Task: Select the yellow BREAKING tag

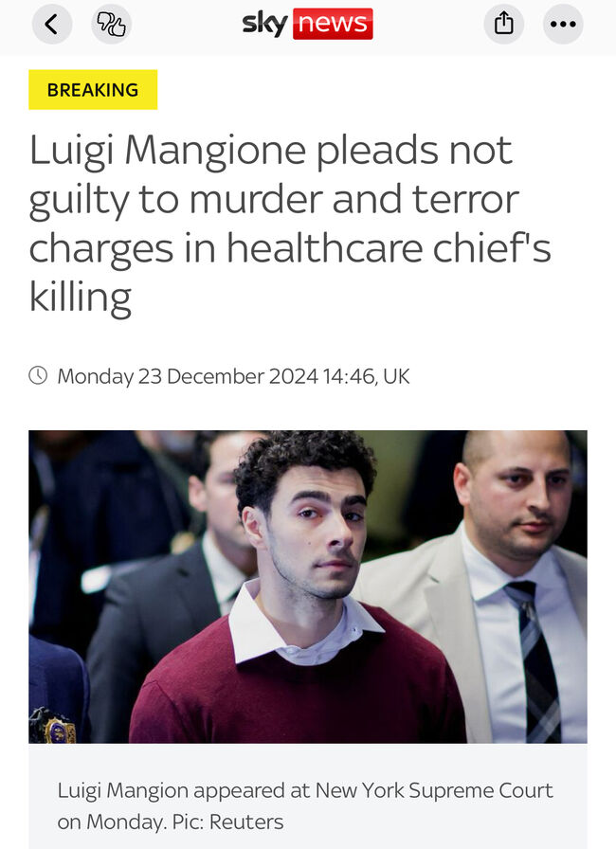Action: 93,89
